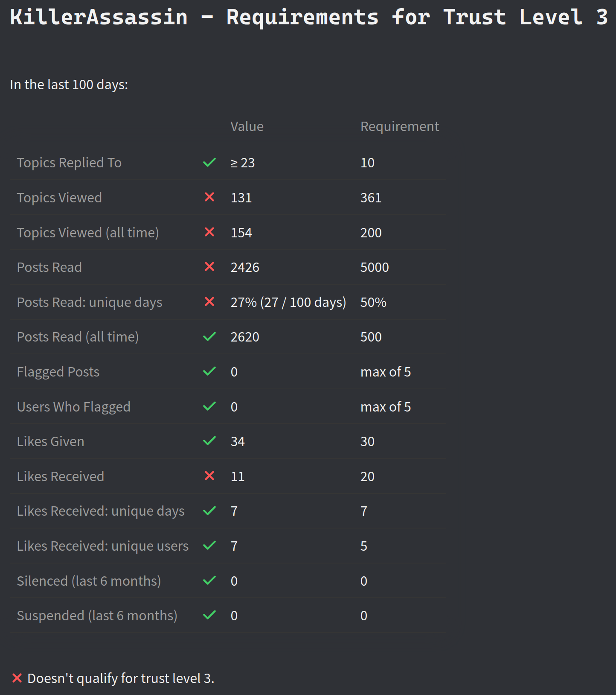Viewport: 616px width, 695px height.
Task: Click the 'In the last 100 days' text
Action: 69,85
